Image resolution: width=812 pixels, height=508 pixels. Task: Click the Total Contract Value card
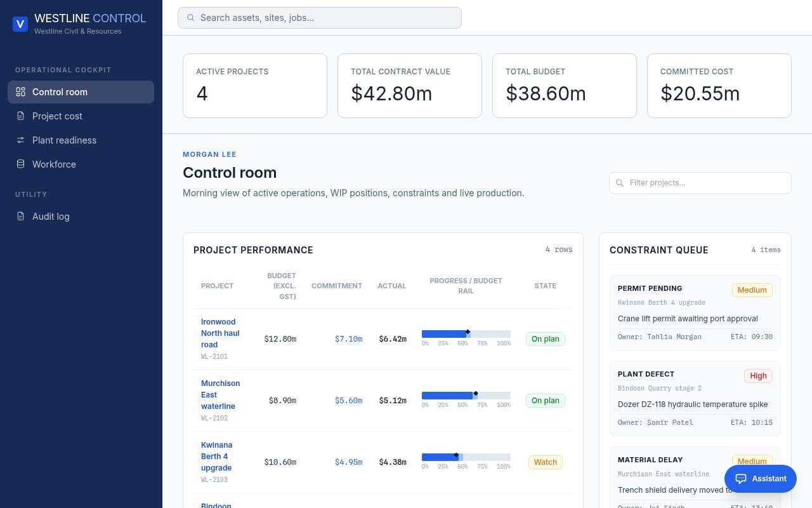[x=410, y=86]
